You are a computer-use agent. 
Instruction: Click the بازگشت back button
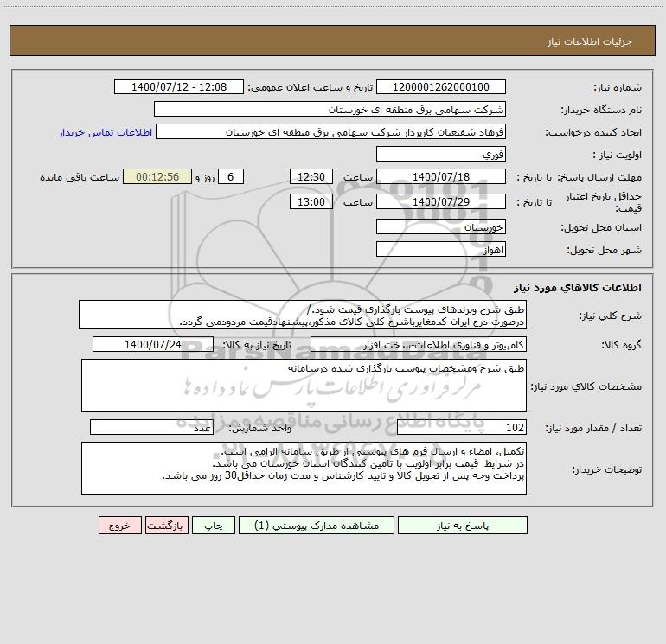click(x=166, y=526)
